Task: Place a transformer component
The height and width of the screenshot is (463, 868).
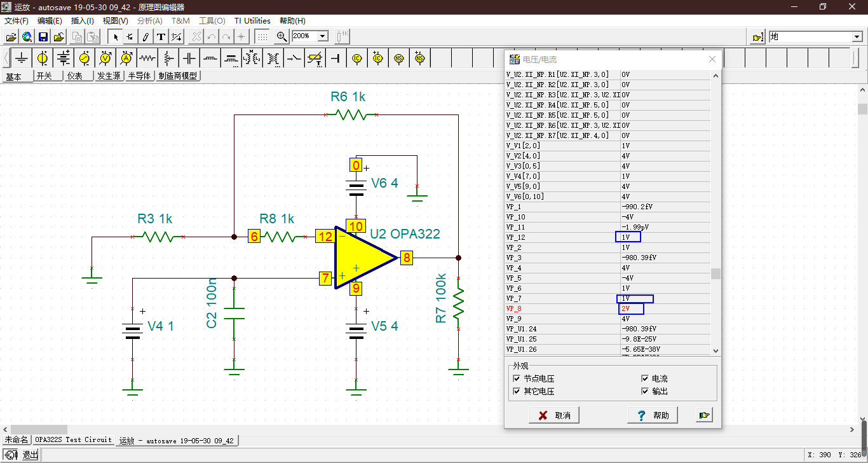Action: 273,59
